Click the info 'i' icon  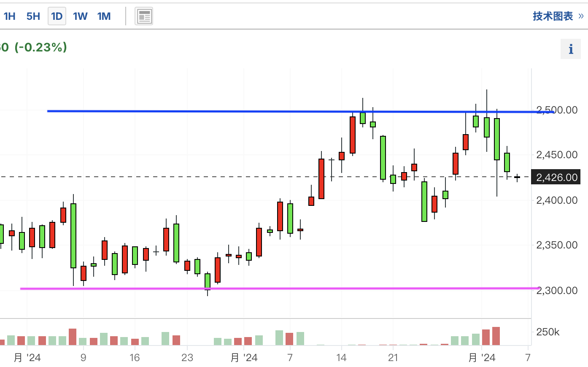[x=571, y=49]
